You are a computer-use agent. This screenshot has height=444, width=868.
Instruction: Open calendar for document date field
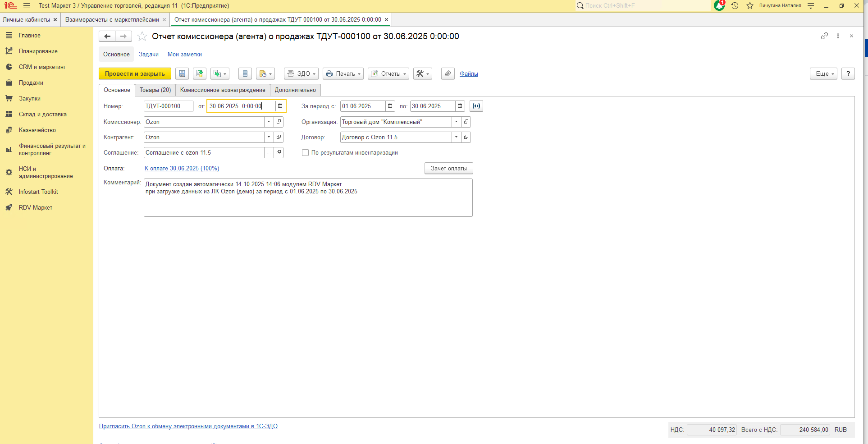pyautogui.click(x=280, y=106)
